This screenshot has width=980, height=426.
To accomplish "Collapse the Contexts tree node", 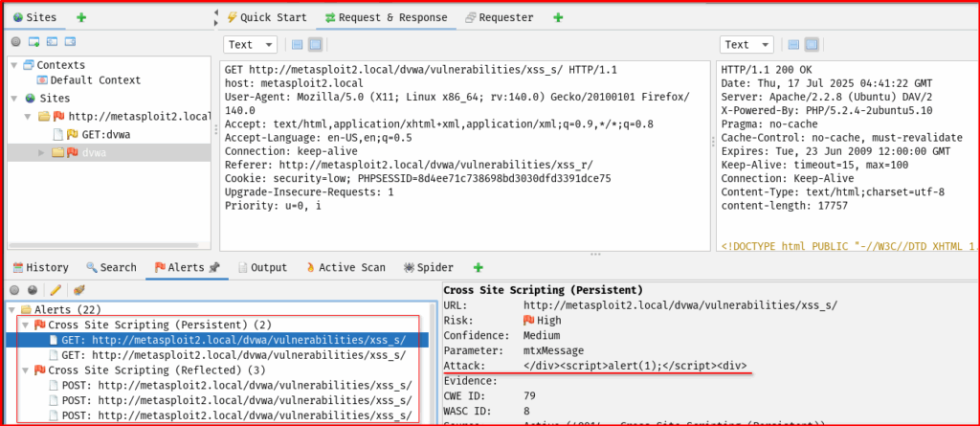I will point(13,65).
